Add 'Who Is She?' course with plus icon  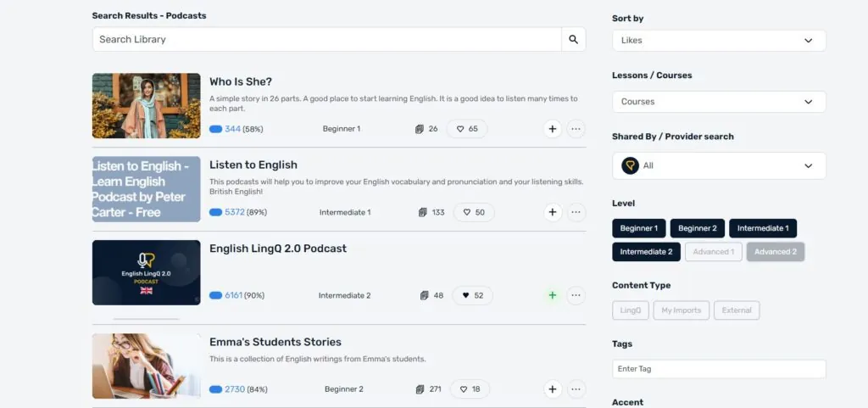pos(553,129)
